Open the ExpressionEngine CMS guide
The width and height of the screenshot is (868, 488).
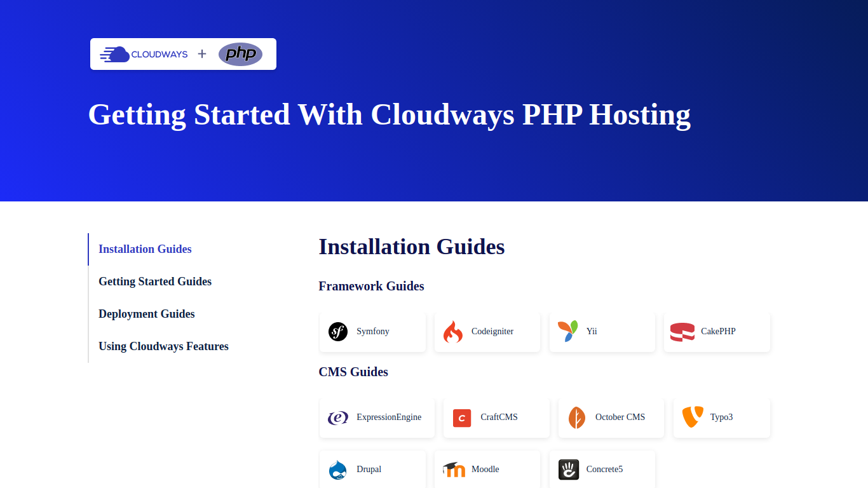pyautogui.click(x=377, y=417)
